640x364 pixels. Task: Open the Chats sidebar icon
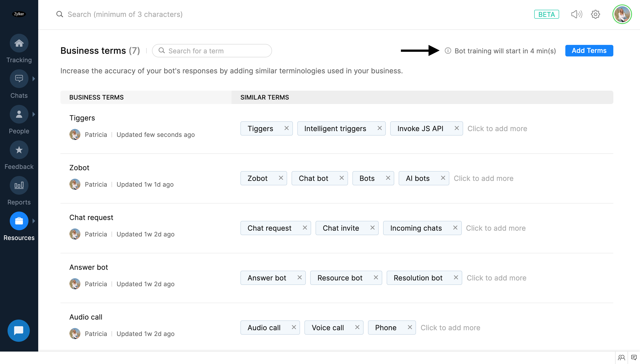coord(19,78)
